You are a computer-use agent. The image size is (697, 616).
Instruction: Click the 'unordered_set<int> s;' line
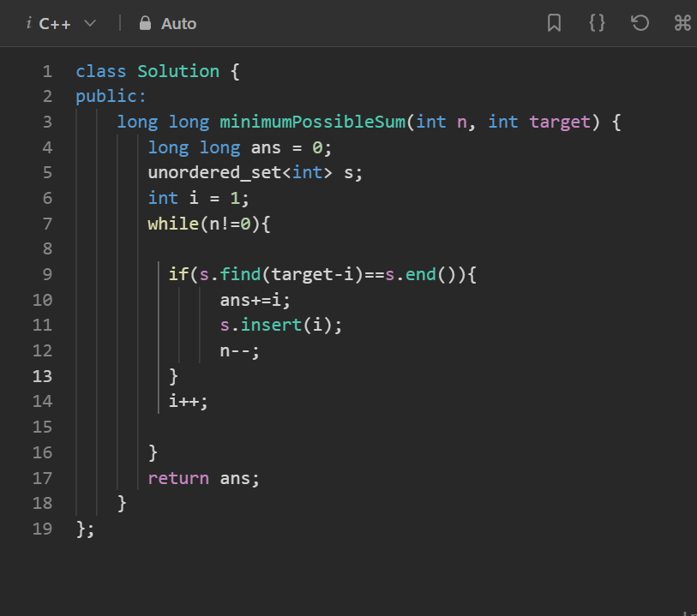[255, 173]
